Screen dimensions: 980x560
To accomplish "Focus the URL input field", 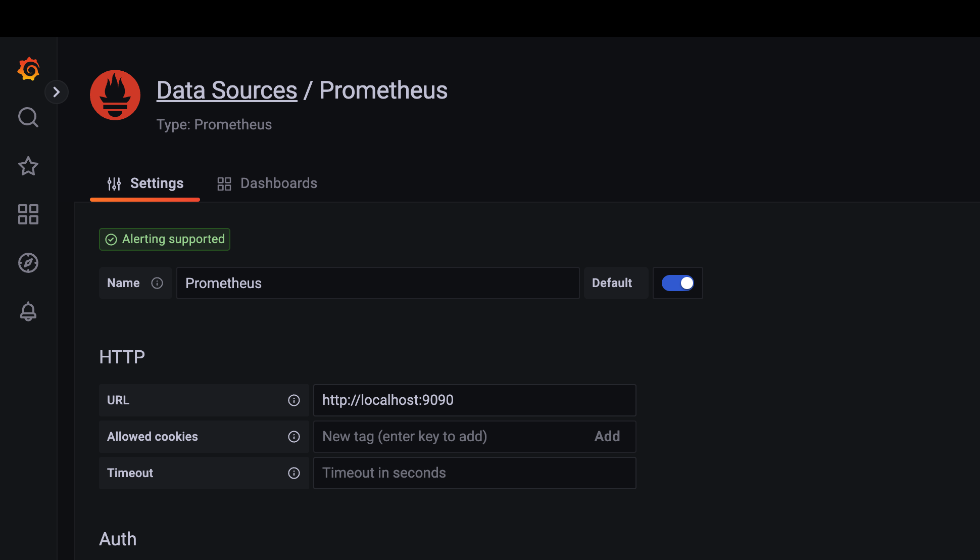I will coord(474,400).
